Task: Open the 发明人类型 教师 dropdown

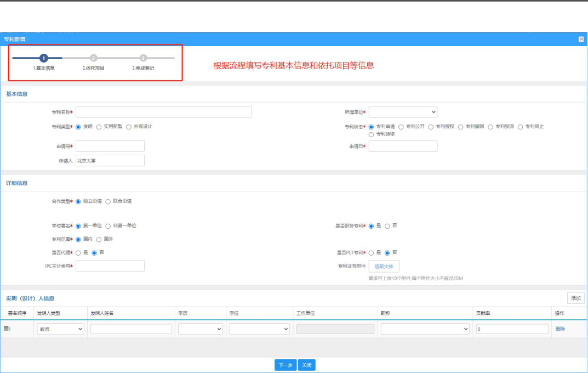Action: 60,329
